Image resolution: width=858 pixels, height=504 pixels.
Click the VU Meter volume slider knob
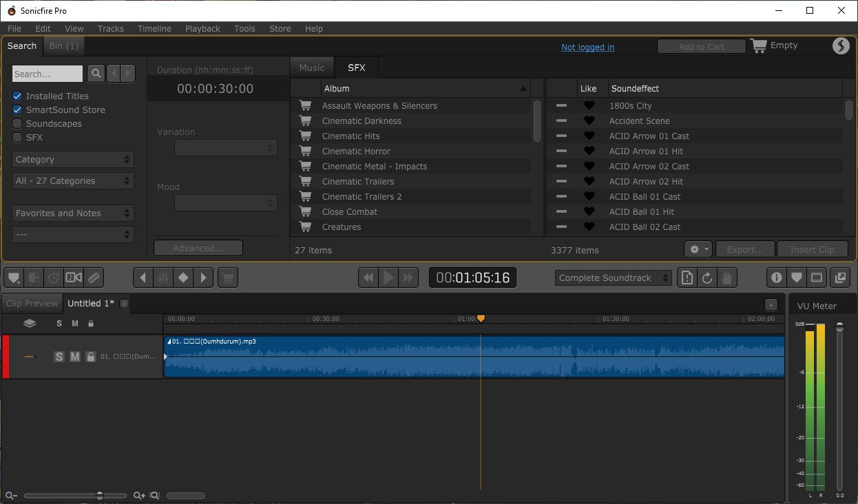point(839,327)
